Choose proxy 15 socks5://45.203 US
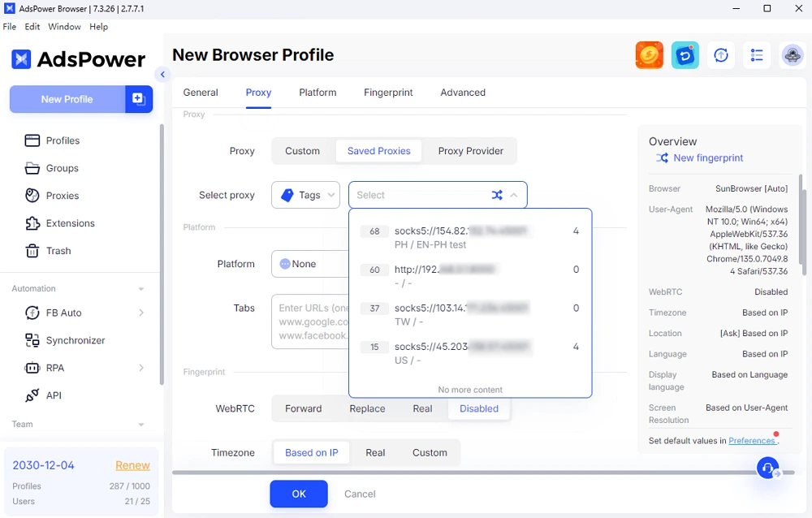Viewport: 812px width, 518px height. pos(470,353)
